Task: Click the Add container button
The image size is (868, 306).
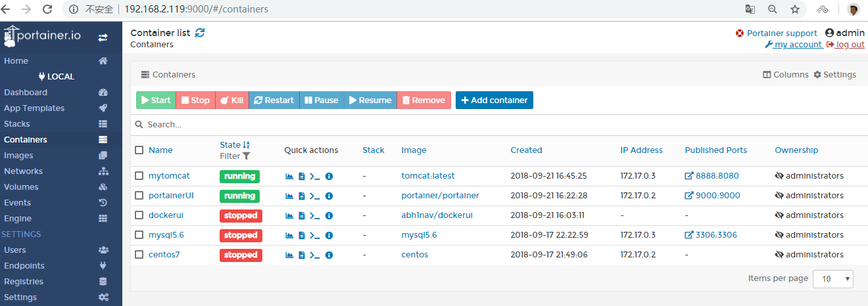Action: pos(494,100)
